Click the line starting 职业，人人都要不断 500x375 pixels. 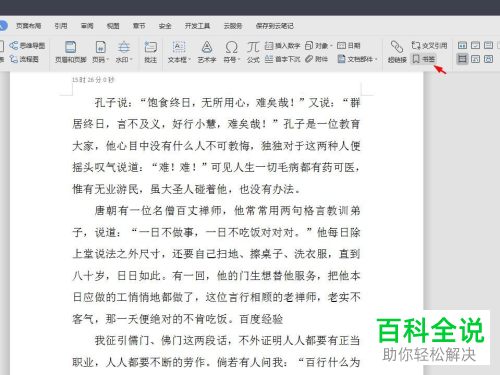216,362
